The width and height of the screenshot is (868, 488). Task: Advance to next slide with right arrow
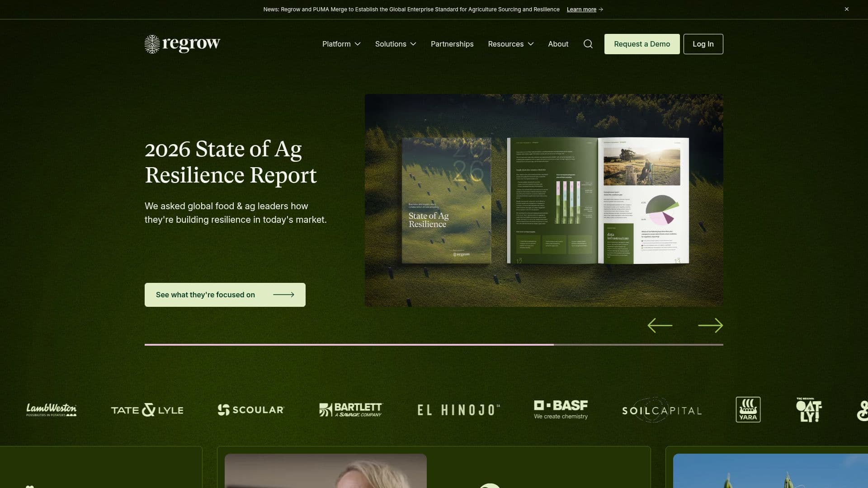coord(710,325)
